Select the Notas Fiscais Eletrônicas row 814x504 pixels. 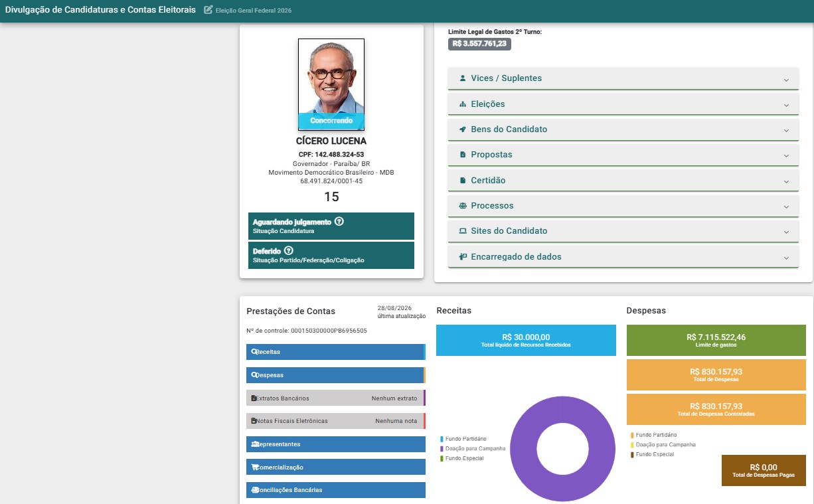pyautogui.click(x=336, y=421)
